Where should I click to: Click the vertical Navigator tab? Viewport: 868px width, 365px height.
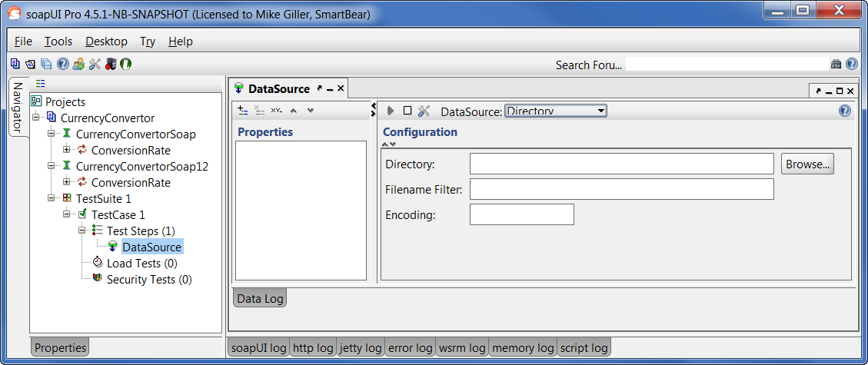click(18, 108)
